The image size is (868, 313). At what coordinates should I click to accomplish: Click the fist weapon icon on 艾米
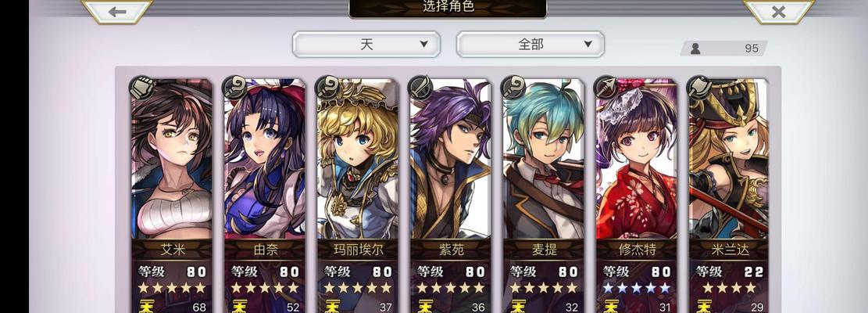coord(141,87)
